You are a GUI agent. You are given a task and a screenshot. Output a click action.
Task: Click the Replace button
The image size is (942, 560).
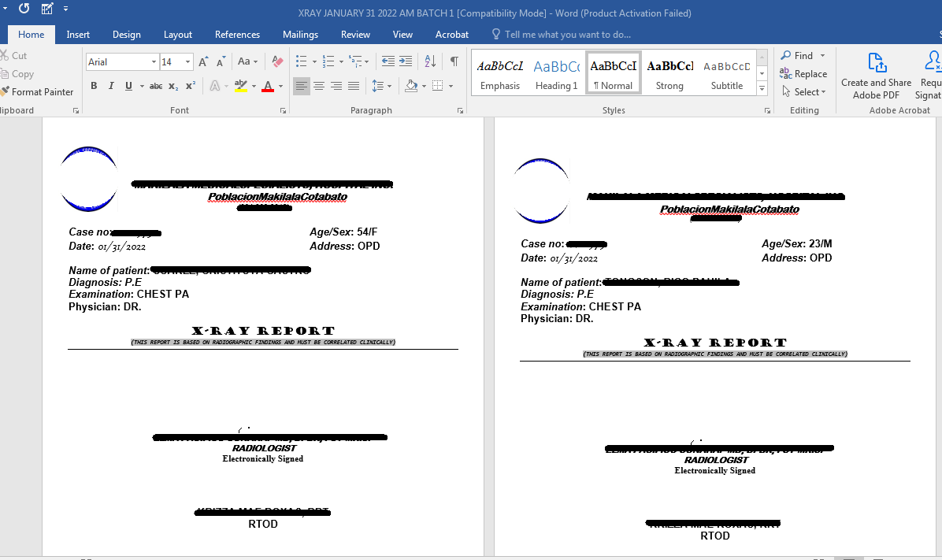[803, 74]
